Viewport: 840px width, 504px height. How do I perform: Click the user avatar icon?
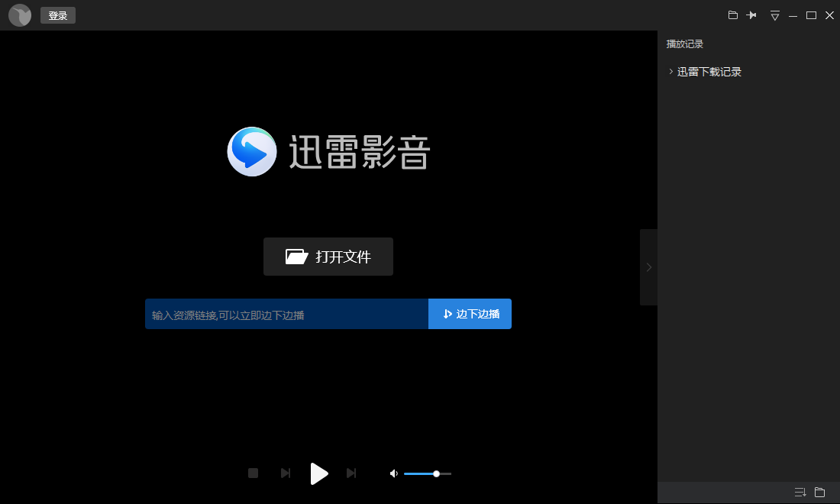tap(20, 15)
